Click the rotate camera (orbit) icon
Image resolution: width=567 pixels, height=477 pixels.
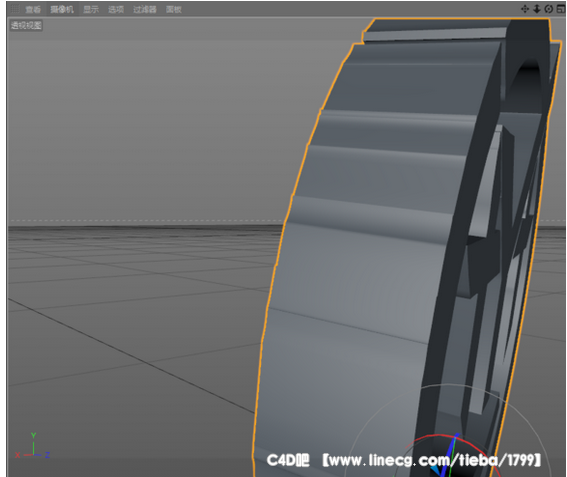pos(549,9)
